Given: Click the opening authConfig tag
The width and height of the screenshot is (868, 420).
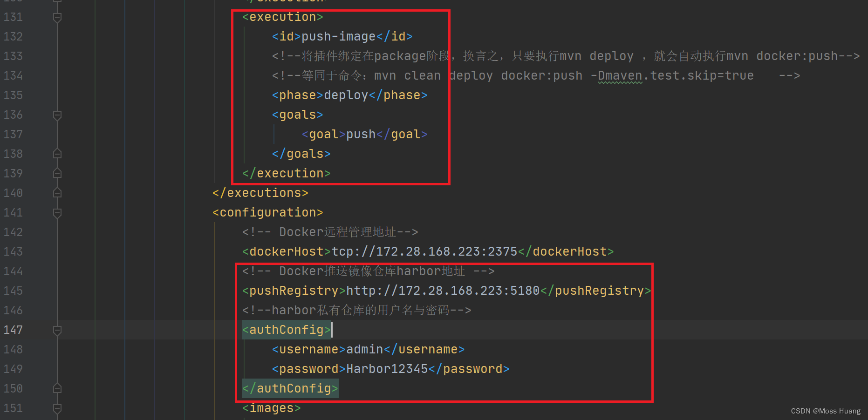Looking at the screenshot, I should point(287,330).
